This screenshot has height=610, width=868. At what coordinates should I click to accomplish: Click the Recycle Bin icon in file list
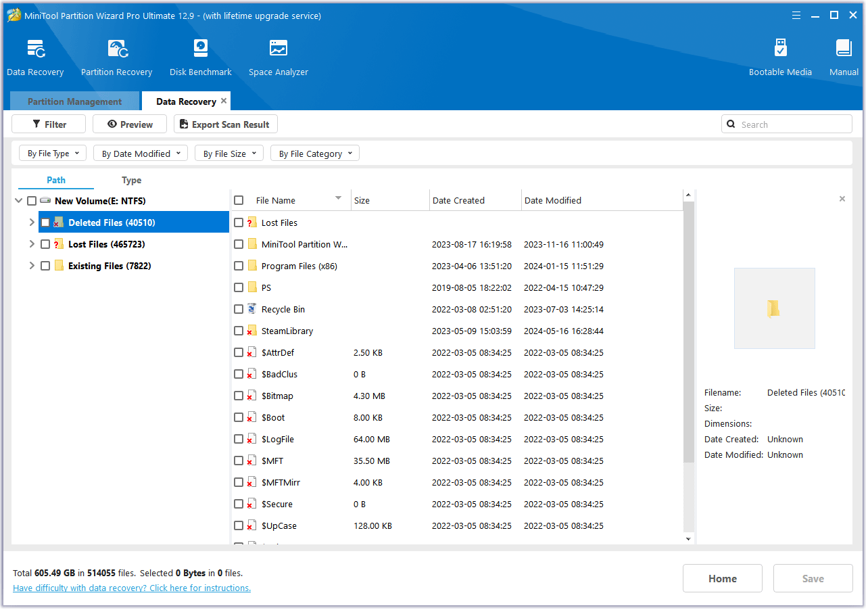[x=251, y=309]
